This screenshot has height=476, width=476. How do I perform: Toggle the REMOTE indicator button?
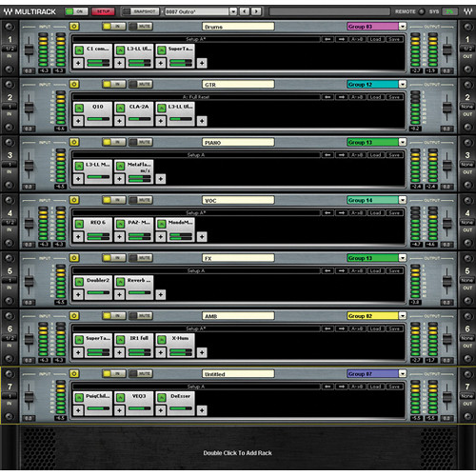[422, 11]
